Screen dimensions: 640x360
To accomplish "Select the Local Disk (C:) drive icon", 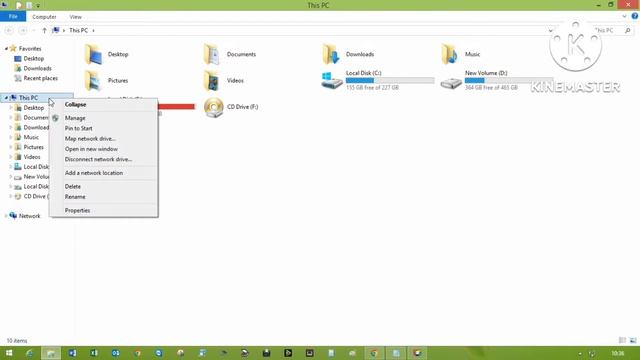I will click(x=331, y=80).
